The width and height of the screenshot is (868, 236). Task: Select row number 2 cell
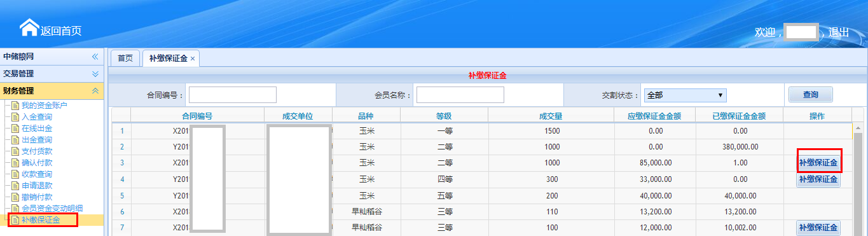tap(121, 147)
